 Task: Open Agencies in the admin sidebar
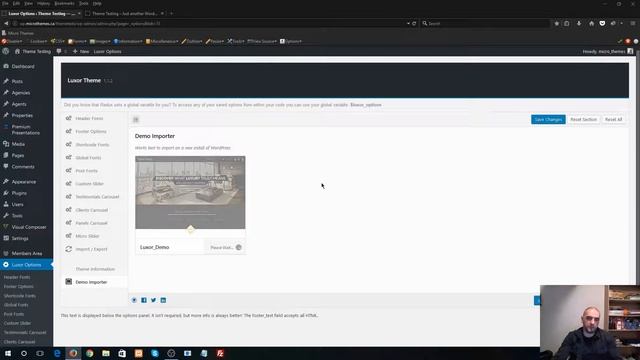(x=20, y=93)
